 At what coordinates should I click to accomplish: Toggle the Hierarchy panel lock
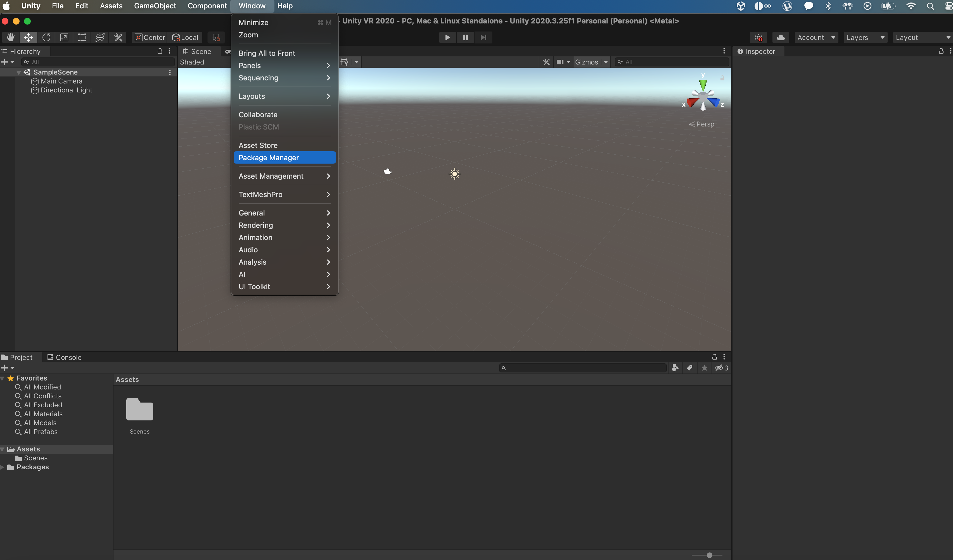click(x=160, y=51)
